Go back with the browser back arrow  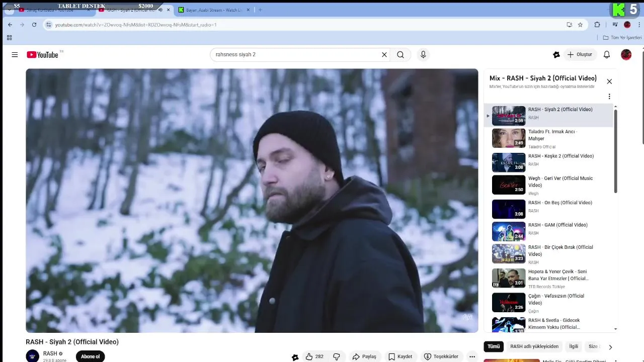tap(10, 25)
